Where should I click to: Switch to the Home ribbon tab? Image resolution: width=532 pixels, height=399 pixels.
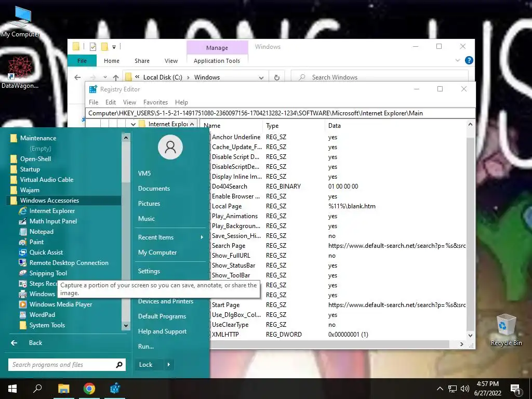click(x=112, y=61)
